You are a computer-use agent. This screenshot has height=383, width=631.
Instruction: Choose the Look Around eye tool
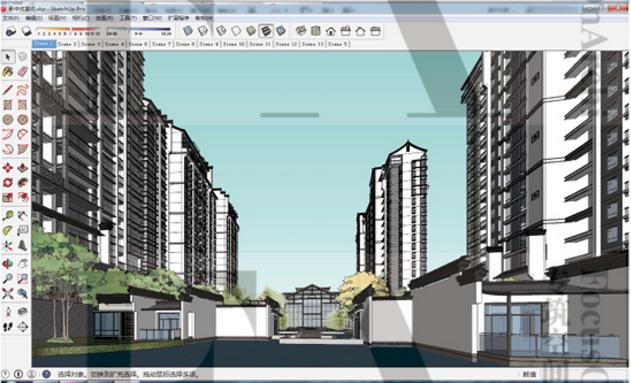pos(23,311)
